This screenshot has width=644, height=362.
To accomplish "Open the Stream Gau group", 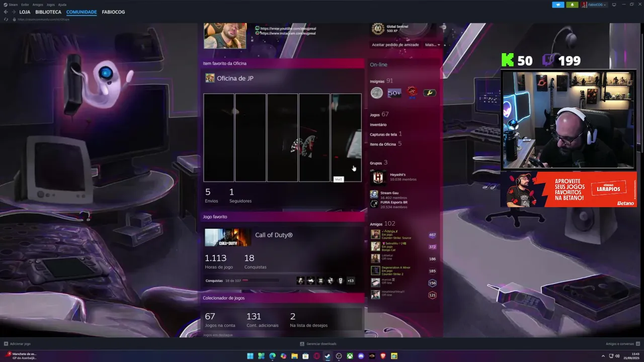I will pyautogui.click(x=389, y=193).
